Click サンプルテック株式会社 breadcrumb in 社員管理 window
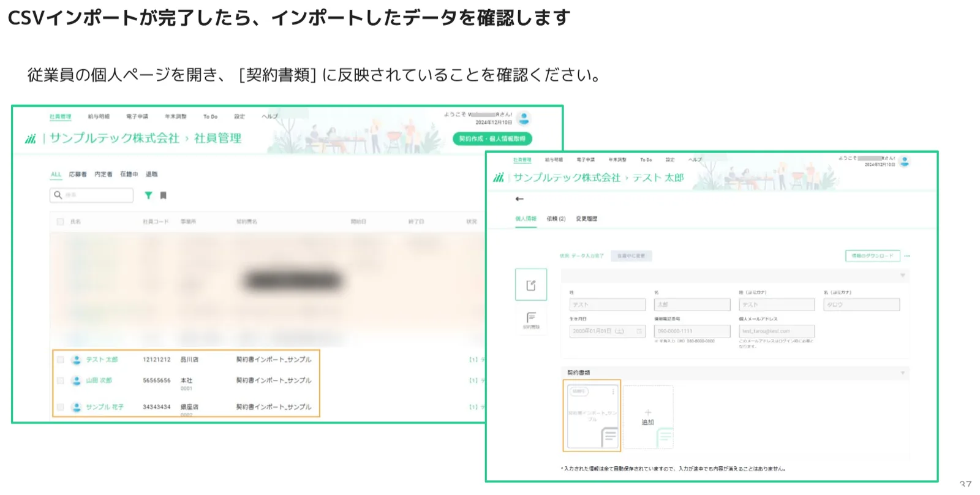980x495 pixels. [115, 138]
